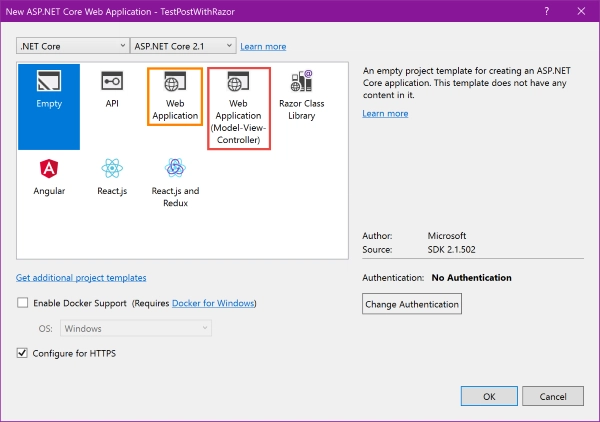Open the .NET Core framework dropdown

point(73,46)
